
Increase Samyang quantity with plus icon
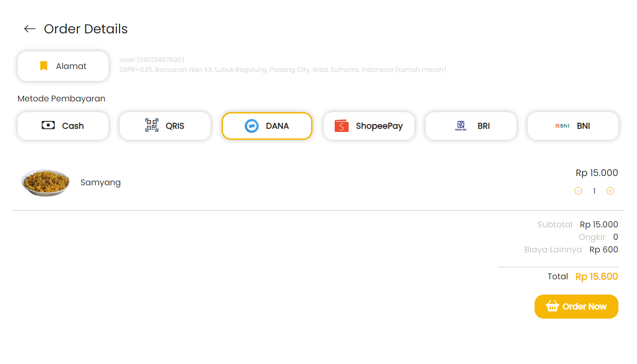click(610, 191)
